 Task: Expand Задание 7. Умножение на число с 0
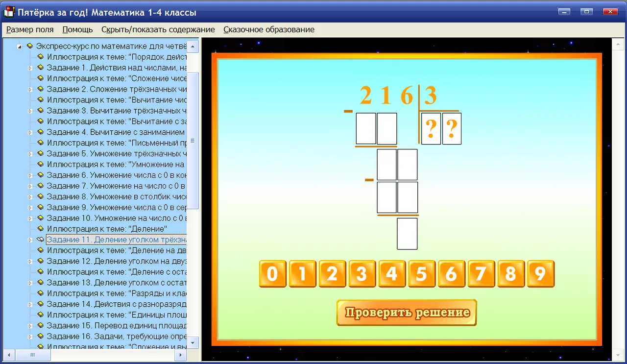pos(30,186)
